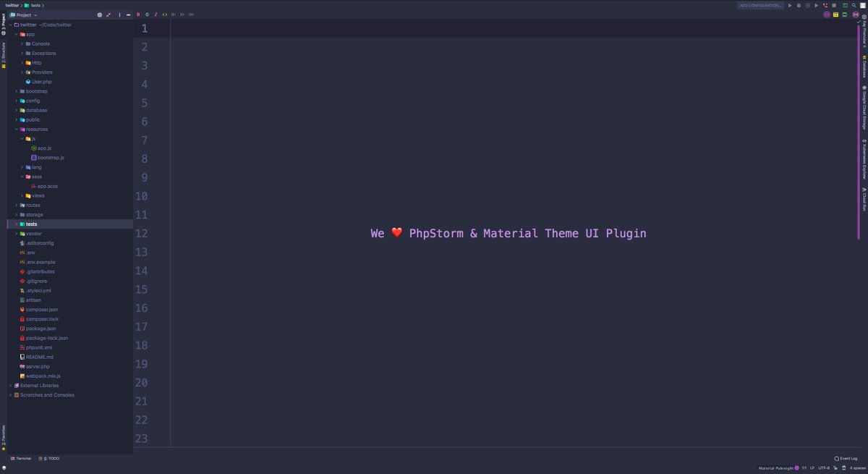Collapse the app folder
Viewport: 868px width, 474px height.
click(16, 34)
